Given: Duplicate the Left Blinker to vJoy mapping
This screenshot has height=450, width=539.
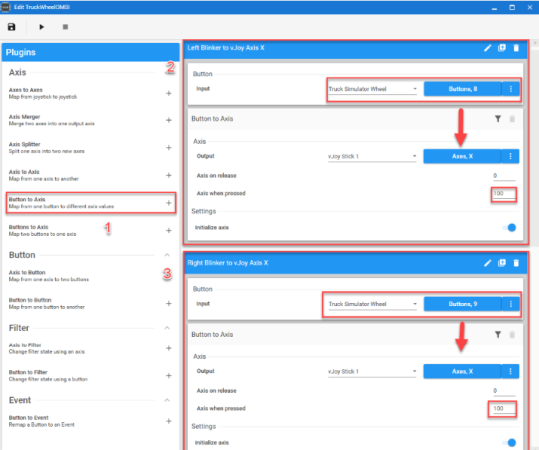Looking at the screenshot, I should [502, 48].
